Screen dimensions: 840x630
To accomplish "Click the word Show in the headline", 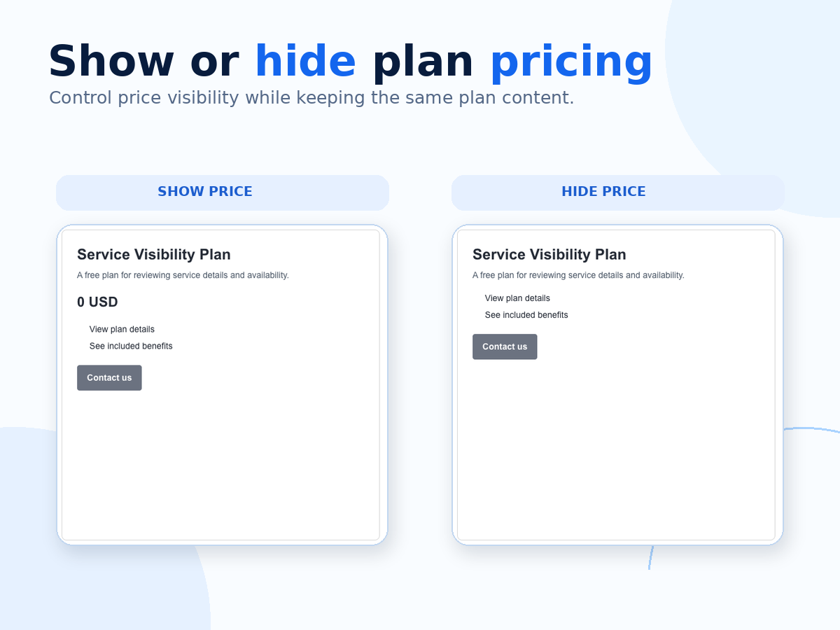I will point(111,62).
